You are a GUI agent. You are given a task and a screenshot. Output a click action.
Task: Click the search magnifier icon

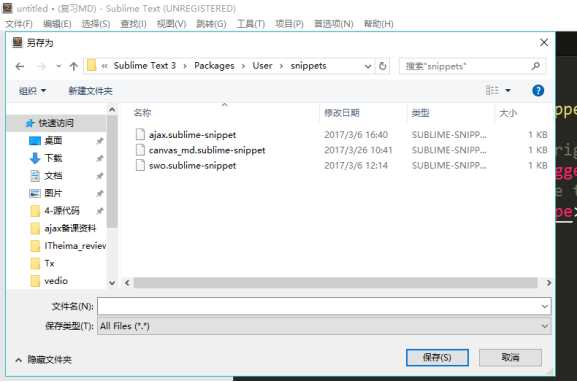click(536, 66)
